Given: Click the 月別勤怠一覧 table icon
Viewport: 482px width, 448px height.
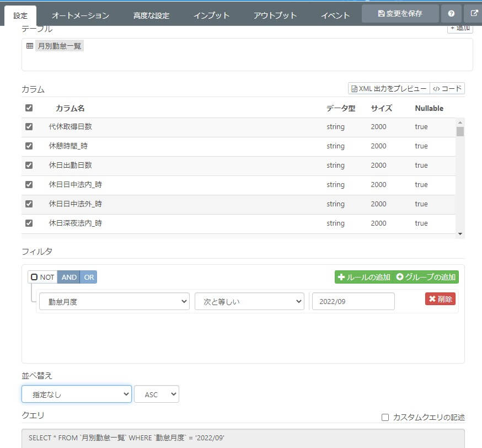Looking at the screenshot, I should [x=30, y=46].
